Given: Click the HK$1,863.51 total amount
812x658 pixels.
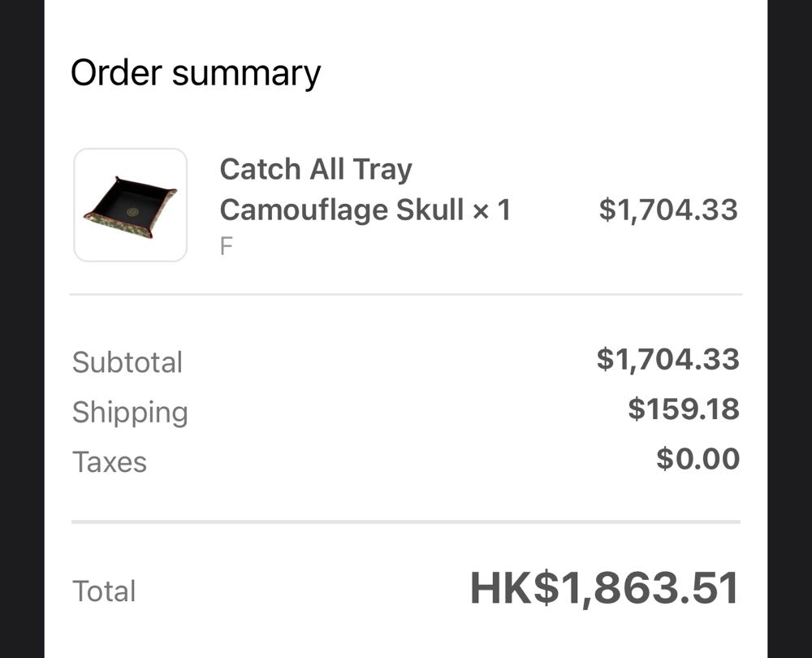Looking at the screenshot, I should 604,588.
